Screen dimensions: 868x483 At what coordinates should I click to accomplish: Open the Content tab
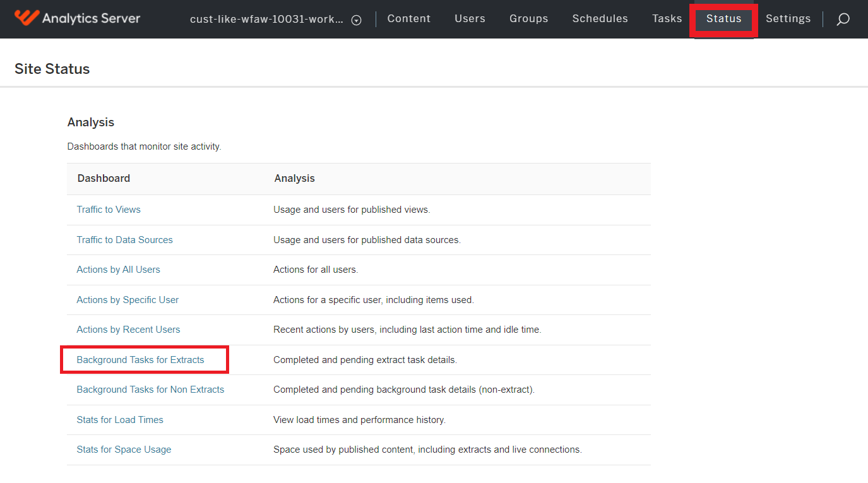[409, 19]
